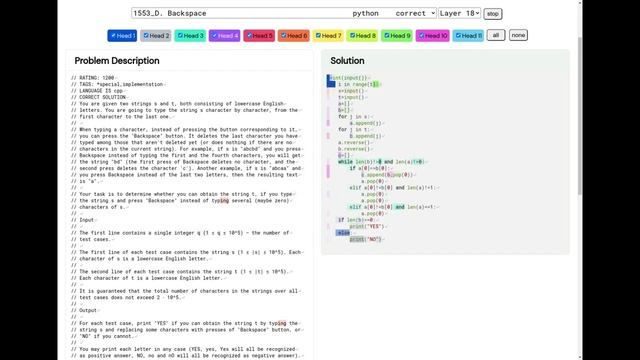Screen dimensions: 640x360
Task: Select all heads with the all button
Action: point(496,35)
